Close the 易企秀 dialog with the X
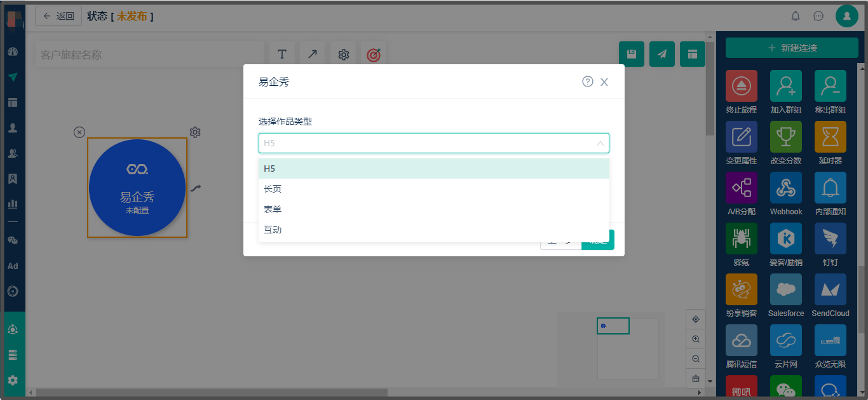 [x=604, y=82]
